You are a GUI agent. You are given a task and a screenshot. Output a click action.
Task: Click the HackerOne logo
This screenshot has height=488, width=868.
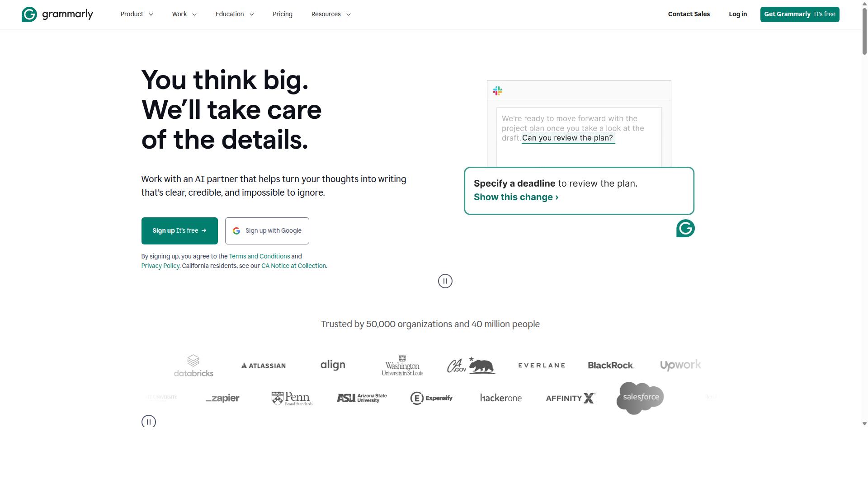click(x=501, y=398)
